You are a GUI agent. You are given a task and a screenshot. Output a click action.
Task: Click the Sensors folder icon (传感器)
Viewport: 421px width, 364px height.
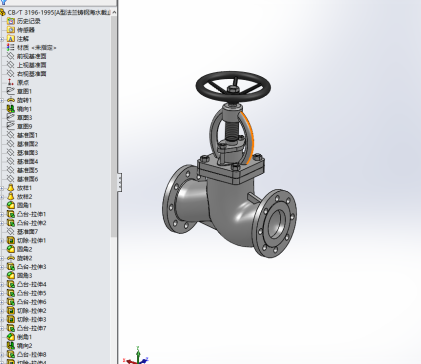click(x=11, y=30)
